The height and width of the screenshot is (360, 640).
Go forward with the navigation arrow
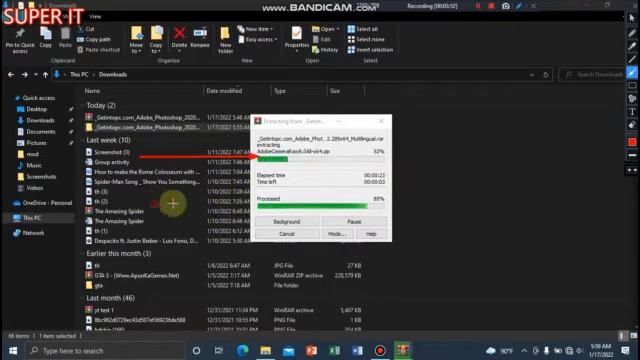pos(24,75)
